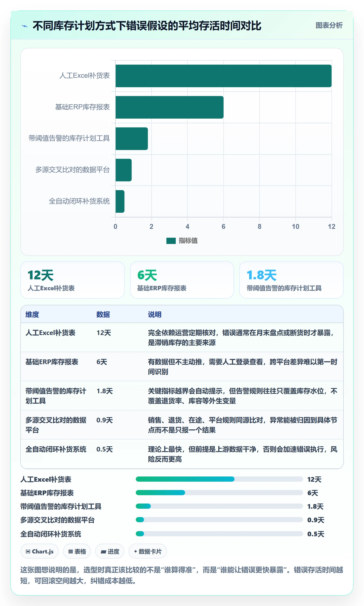Click the description starting 理论上最快

[x=243, y=454]
